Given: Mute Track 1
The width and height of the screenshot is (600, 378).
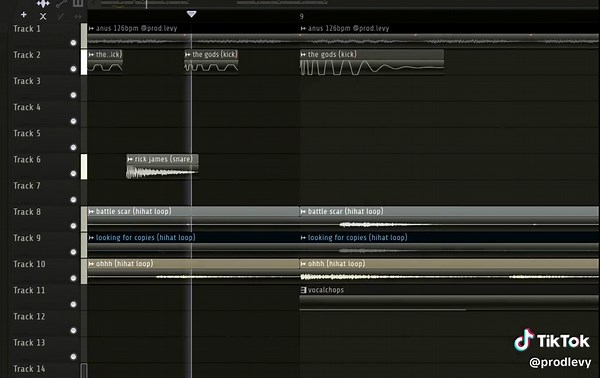Looking at the screenshot, I should pyautogui.click(x=73, y=43).
